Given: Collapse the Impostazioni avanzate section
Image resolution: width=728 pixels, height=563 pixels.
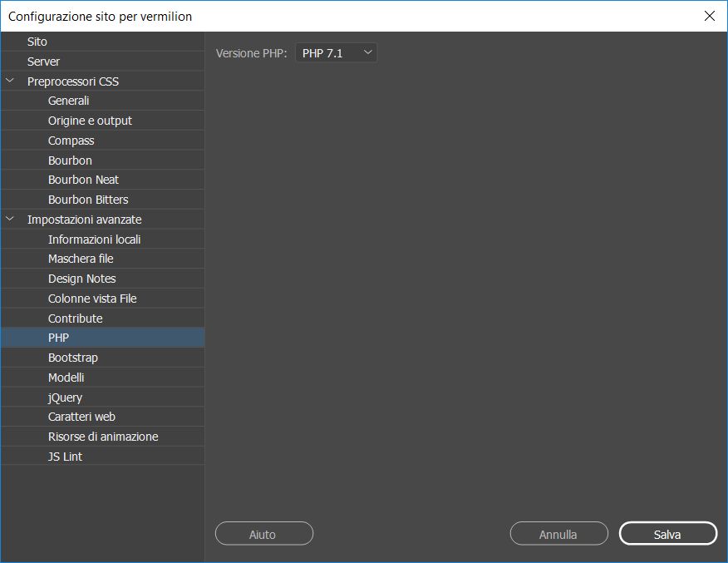Looking at the screenshot, I should click(11, 219).
